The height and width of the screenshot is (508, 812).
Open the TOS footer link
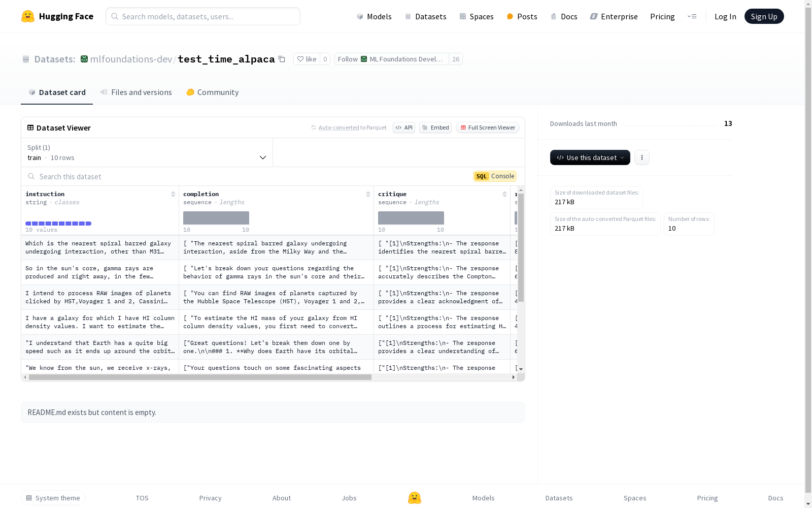142,498
